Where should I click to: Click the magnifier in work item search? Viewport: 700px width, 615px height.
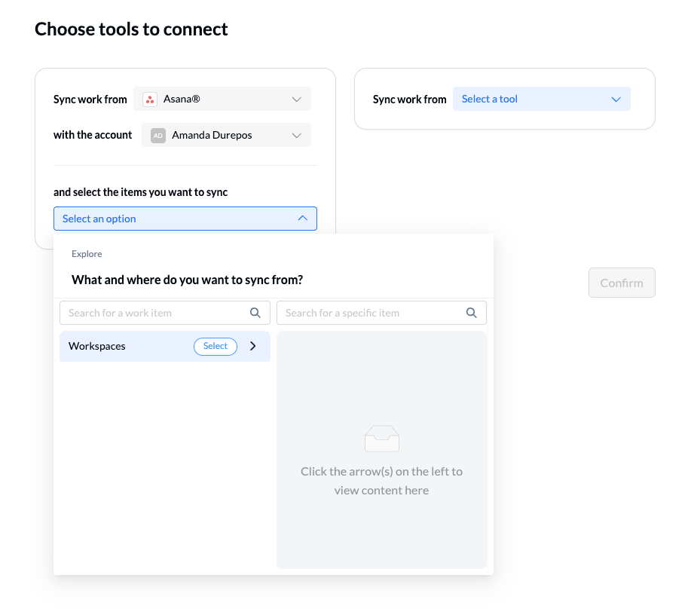[255, 313]
